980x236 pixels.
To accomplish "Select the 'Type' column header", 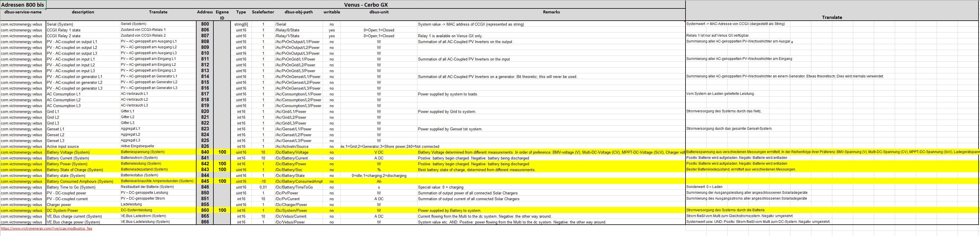I will pos(241,12).
